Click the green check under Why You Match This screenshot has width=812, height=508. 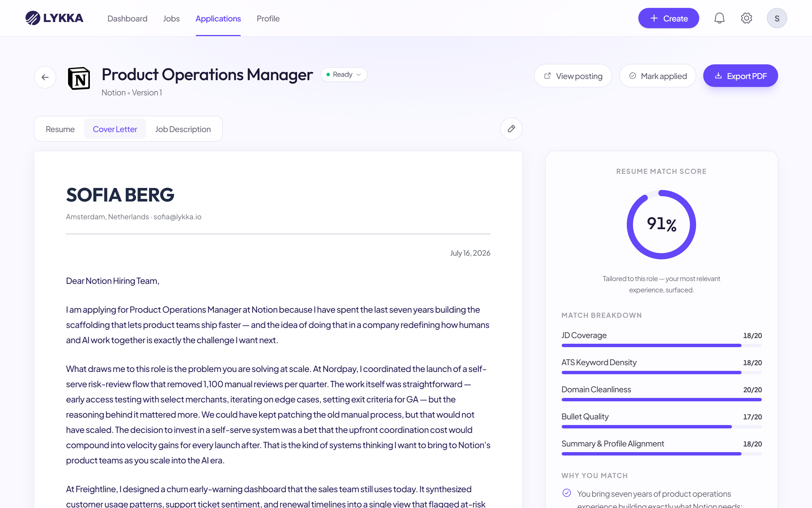click(566, 492)
